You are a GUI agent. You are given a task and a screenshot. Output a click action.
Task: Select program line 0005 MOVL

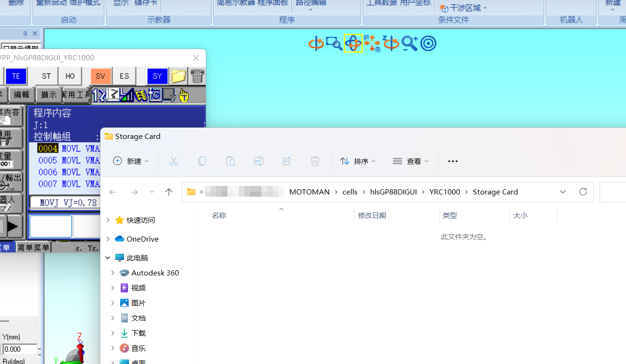tap(69, 160)
